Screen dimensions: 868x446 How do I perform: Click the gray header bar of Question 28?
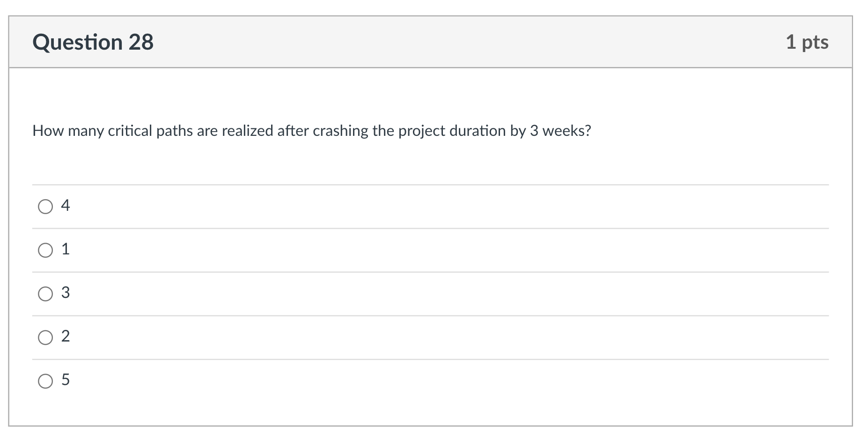point(421,42)
